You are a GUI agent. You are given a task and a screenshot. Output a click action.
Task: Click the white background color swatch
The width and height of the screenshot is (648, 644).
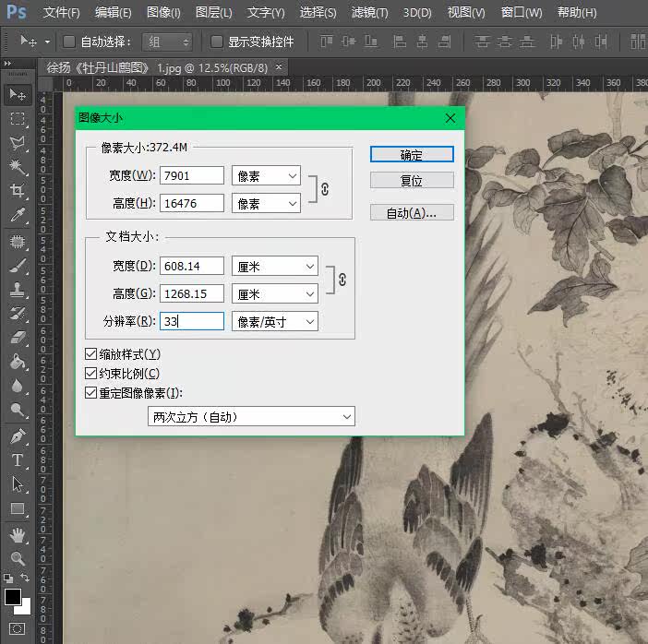[25, 607]
